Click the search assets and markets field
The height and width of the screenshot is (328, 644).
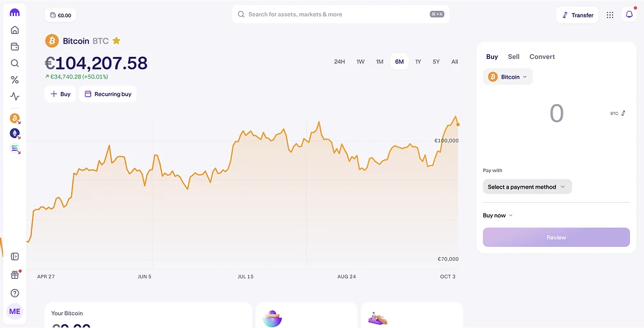click(333, 14)
